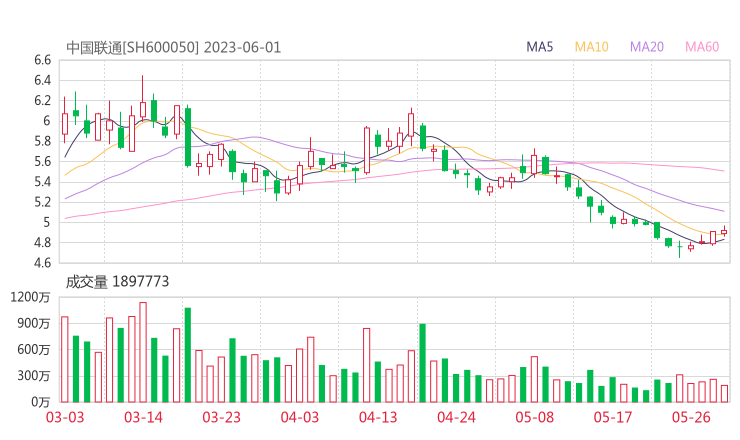Click the 6.6 price axis label
The height and width of the screenshot is (440, 740).
(x=42, y=60)
